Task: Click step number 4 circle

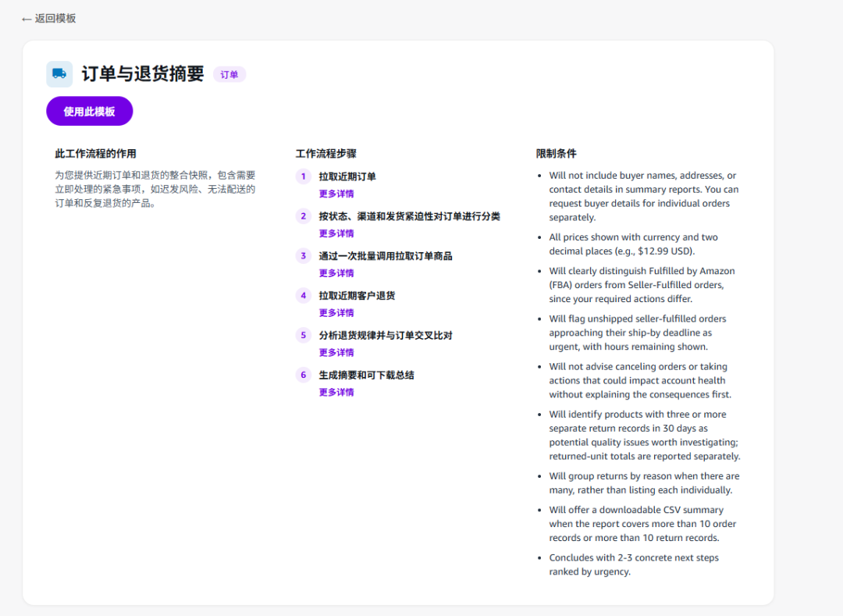Action: 303,296
